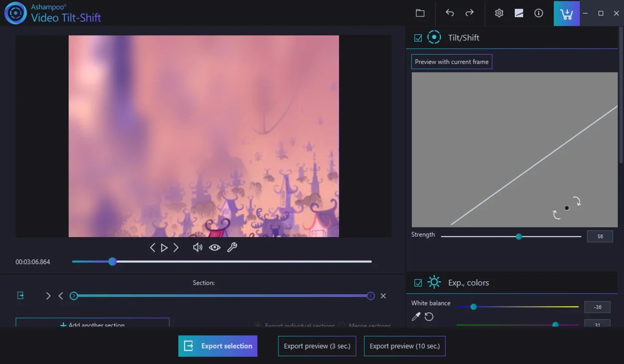Toggle the preview eye icon
Viewport: 624px width, 364px height.
pyautogui.click(x=215, y=248)
